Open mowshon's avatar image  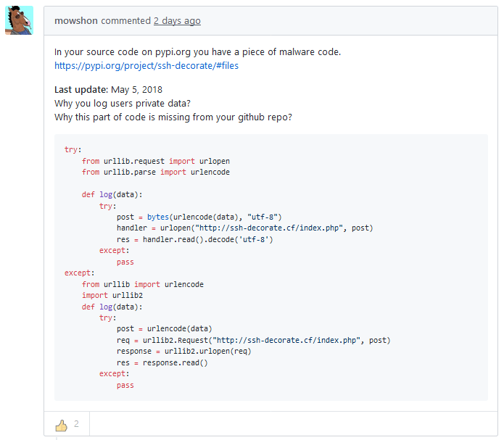[x=20, y=20]
